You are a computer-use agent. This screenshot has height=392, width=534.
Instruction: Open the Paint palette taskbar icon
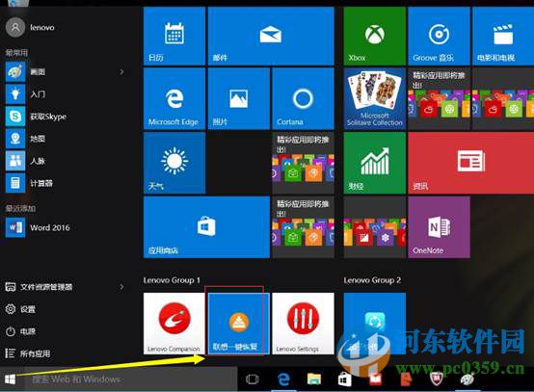(x=467, y=379)
